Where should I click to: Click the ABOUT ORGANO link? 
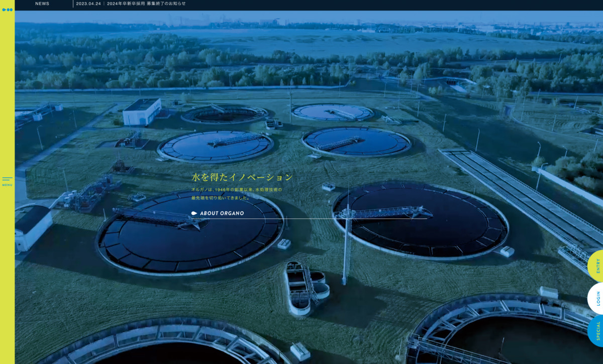coord(222,213)
